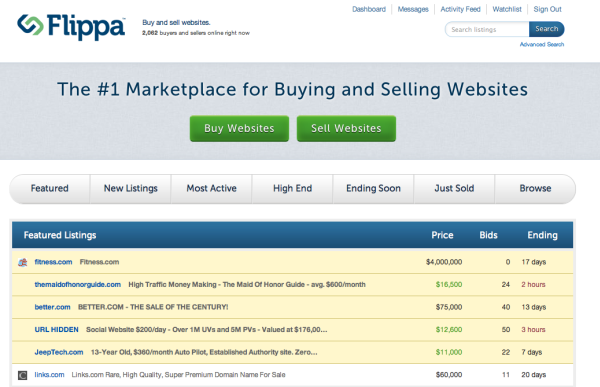
Task: Click the $75,000 price
Action: click(449, 307)
